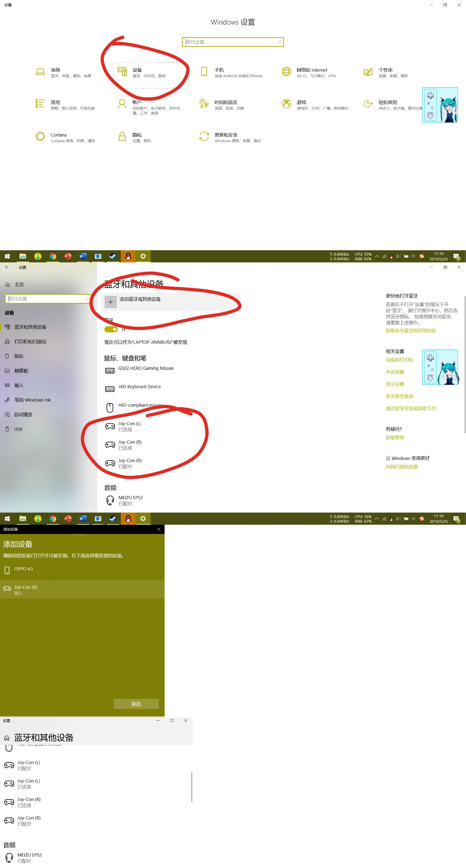Open 触摸板 settings from the sidebar
The width and height of the screenshot is (466, 868).
click(x=48, y=371)
